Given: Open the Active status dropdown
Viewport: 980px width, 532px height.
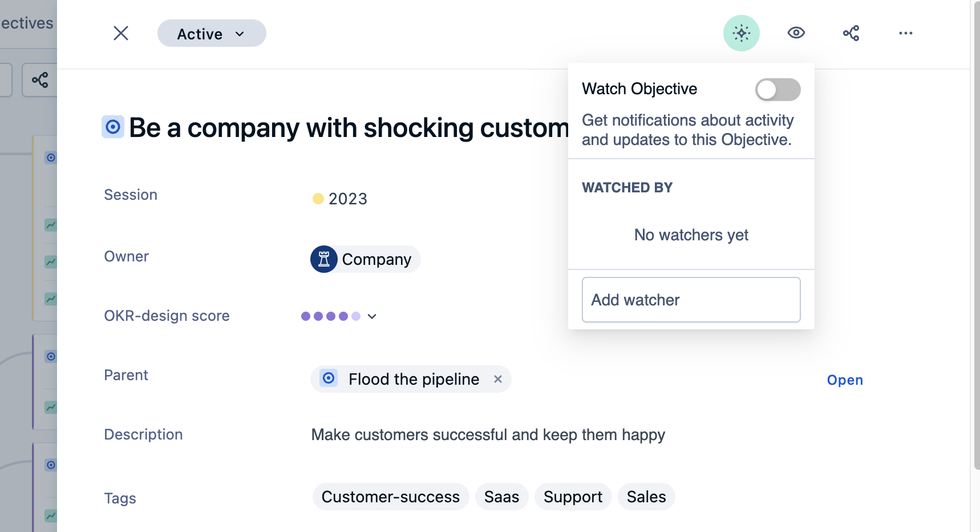Looking at the screenshot, I should (212, 34).
